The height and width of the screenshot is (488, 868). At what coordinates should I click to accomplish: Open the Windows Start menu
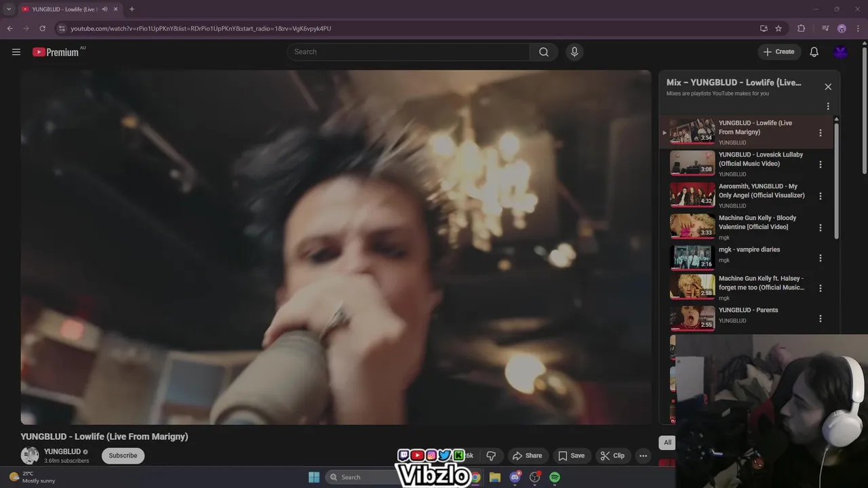point(314,477)
